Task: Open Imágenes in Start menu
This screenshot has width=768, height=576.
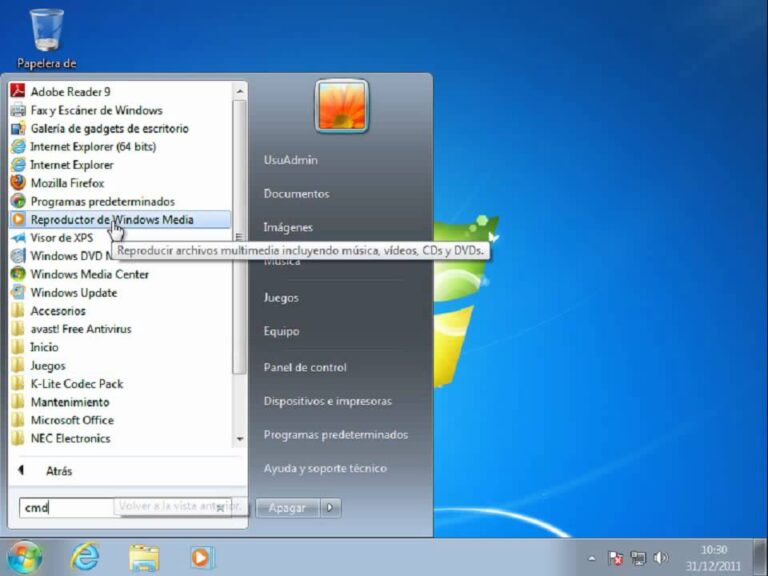Action: coord(288,227)
